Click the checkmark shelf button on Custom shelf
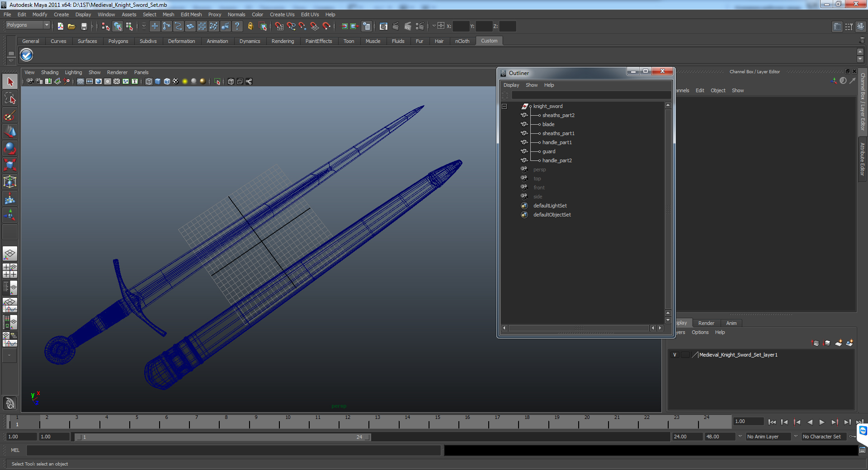 coord(27,55)
